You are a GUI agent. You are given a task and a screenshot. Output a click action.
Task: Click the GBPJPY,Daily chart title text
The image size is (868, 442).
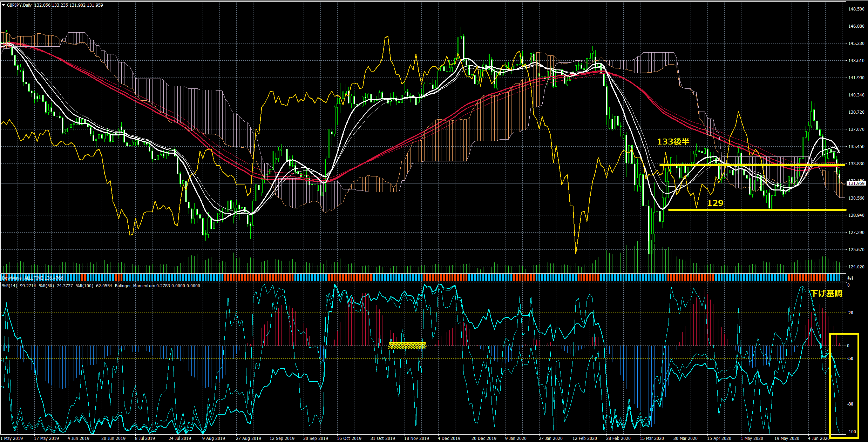point(19,5)
